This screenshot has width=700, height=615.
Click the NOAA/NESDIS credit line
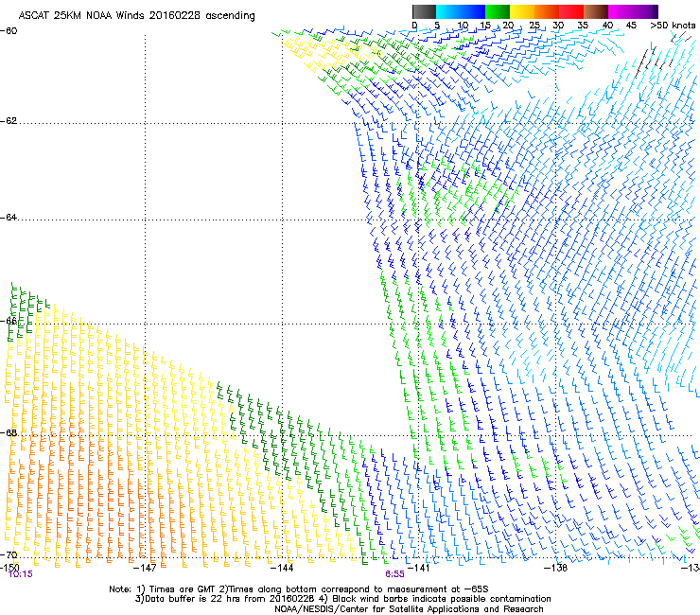pyautogui.click(x=409, y=609)
